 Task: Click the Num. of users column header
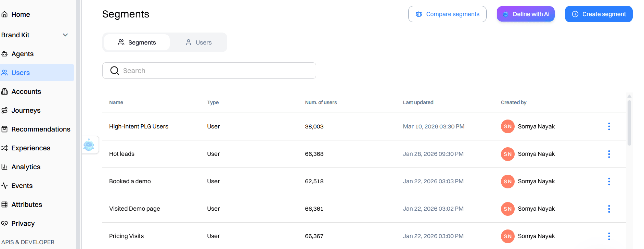tap(321, 102)
